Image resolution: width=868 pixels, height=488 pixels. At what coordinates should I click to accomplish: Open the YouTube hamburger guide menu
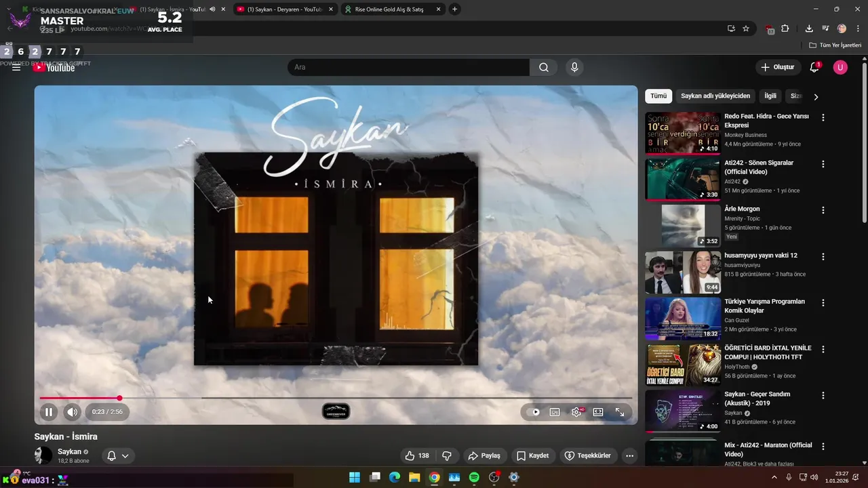click(x=16, y=67)
